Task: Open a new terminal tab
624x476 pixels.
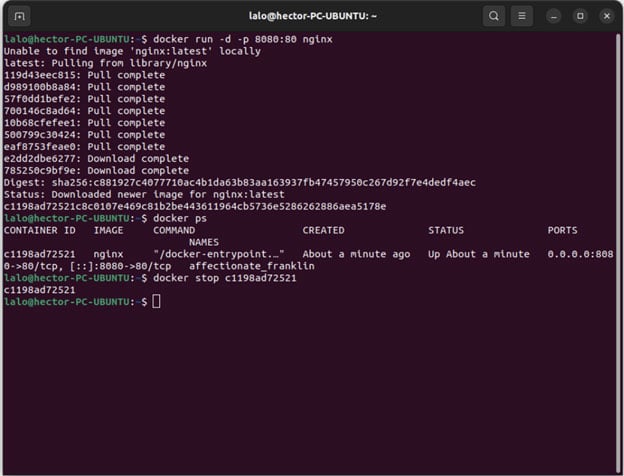Action: click(19, 16)
